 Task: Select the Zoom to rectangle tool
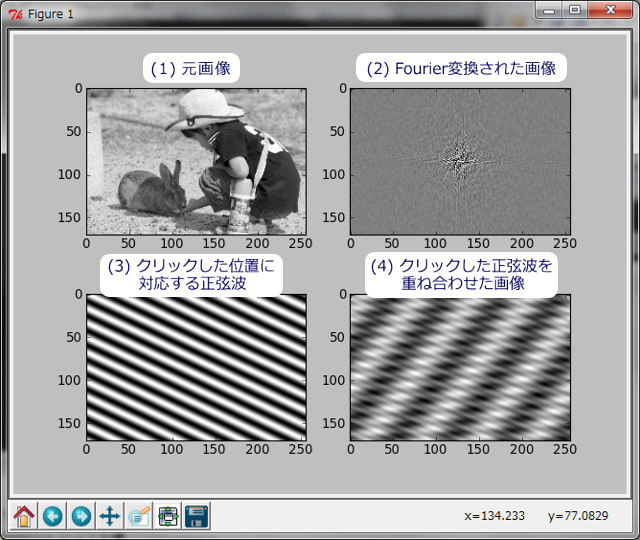139,516
